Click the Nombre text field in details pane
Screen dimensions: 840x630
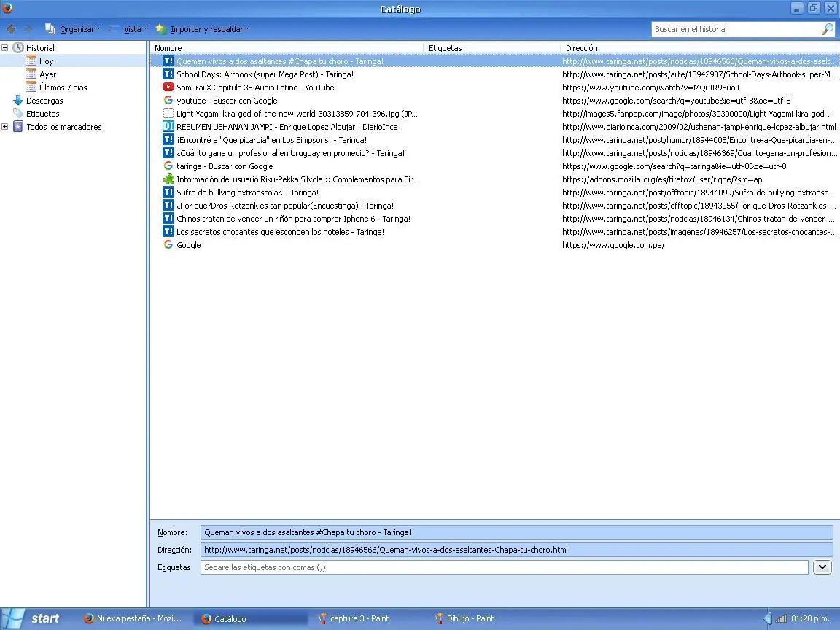(x=516, y=532)
